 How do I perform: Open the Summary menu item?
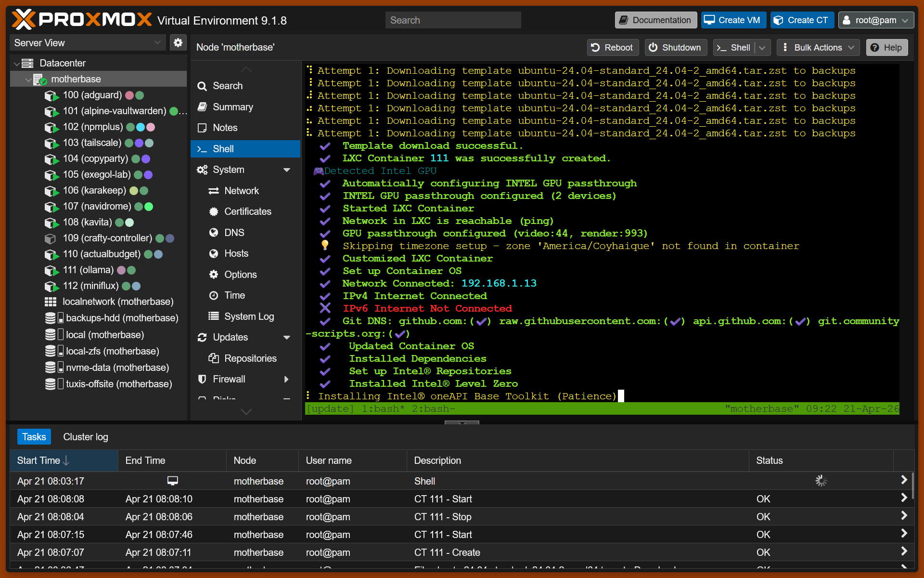point(232,107)
